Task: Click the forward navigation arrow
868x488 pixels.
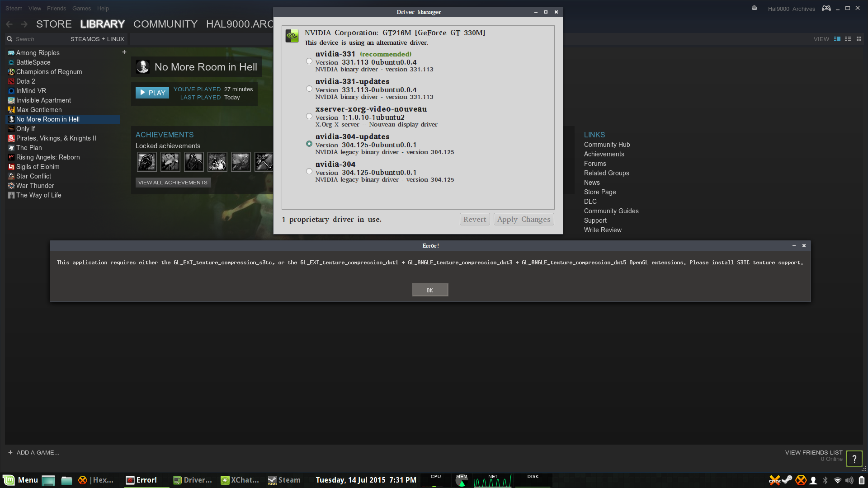Action: point(24,24)
